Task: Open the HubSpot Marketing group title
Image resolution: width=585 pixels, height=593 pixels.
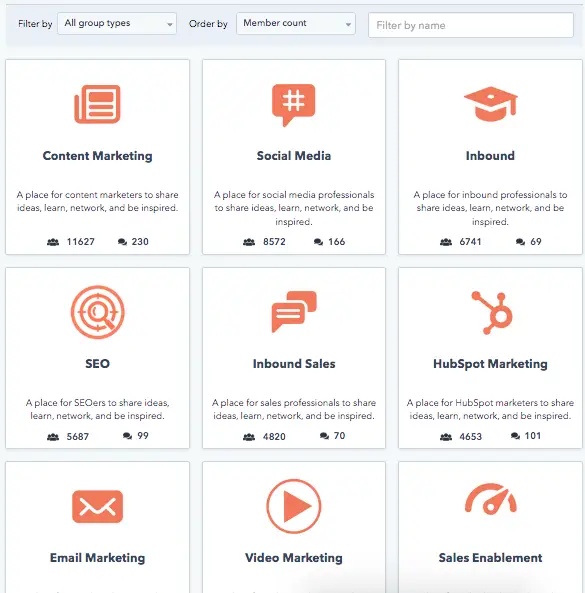Action: 490,364
